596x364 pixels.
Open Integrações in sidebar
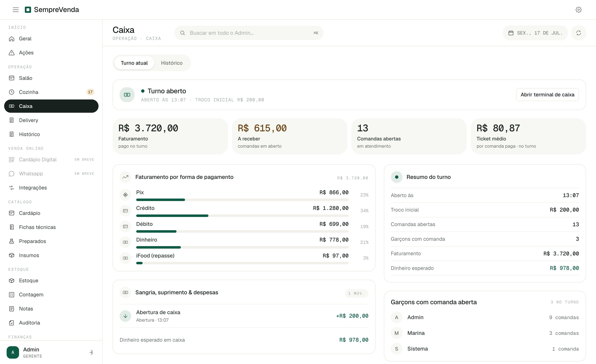pyautogui.click(x=51, y=188)
